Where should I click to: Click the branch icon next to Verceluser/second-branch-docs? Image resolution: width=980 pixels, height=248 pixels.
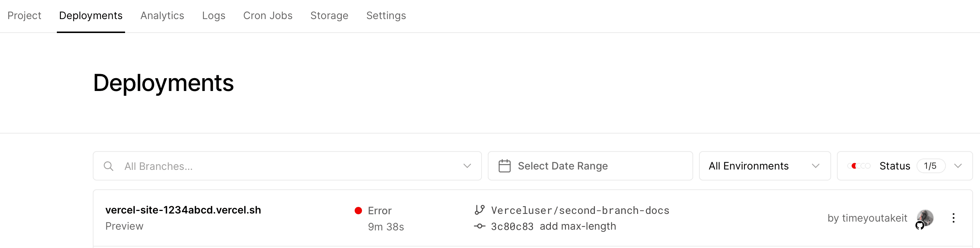(x=480, y=209)
